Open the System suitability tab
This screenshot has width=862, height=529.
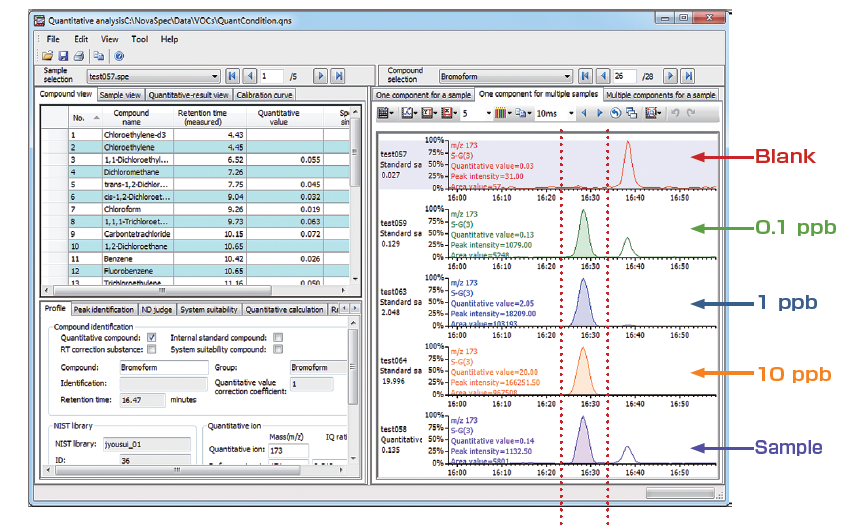209,310
